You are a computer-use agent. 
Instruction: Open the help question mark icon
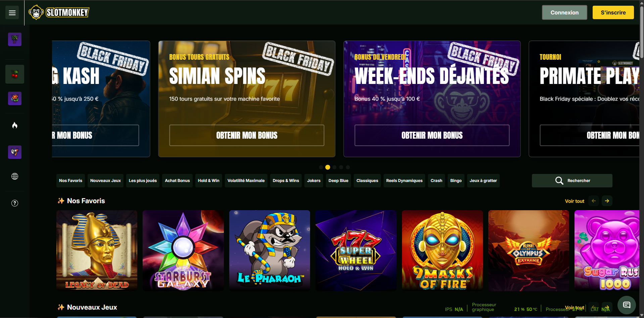click(x=15, y=203)
